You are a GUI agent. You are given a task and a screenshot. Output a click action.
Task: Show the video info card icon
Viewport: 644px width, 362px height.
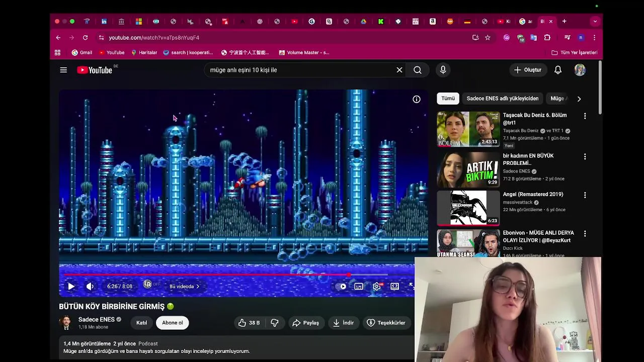tap(417, 100)
